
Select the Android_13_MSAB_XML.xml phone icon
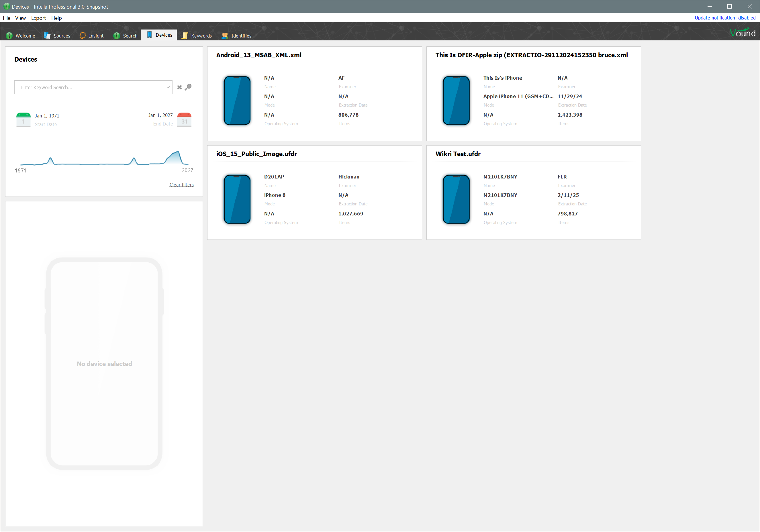click(237, 101)
